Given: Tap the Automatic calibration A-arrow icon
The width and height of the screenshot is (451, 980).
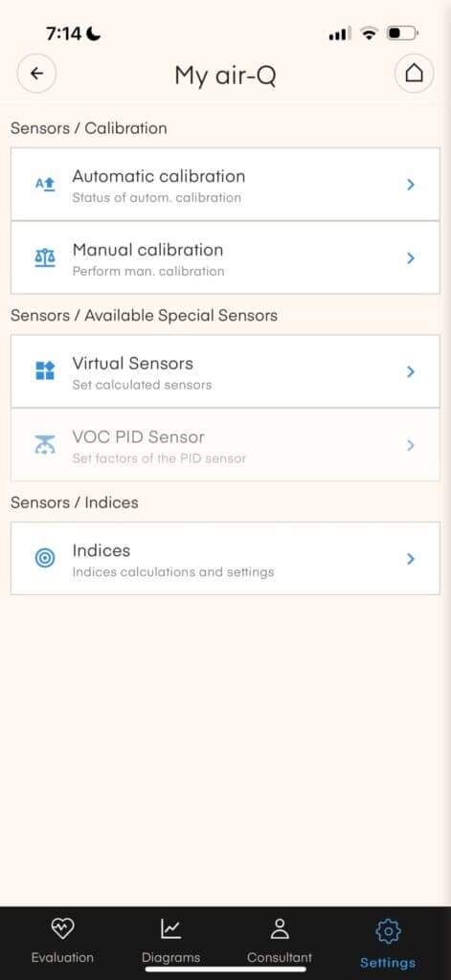Looking at the screenshot, I should click(x=45, y=185).
